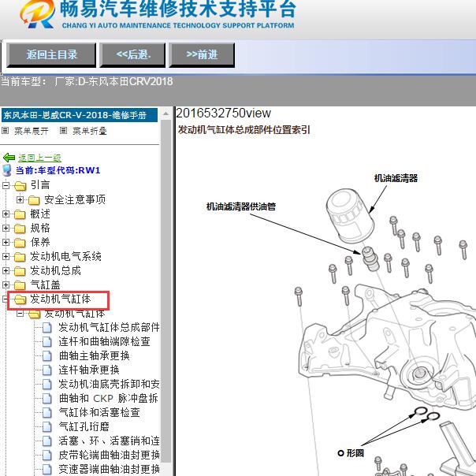Select the 发动机气缸体 folder label
Screen dimensions: 476x476
click(61, 299)
